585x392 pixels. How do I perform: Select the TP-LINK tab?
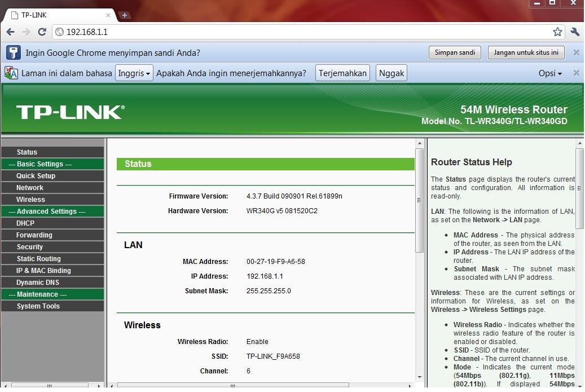click(x=60, y=15)
